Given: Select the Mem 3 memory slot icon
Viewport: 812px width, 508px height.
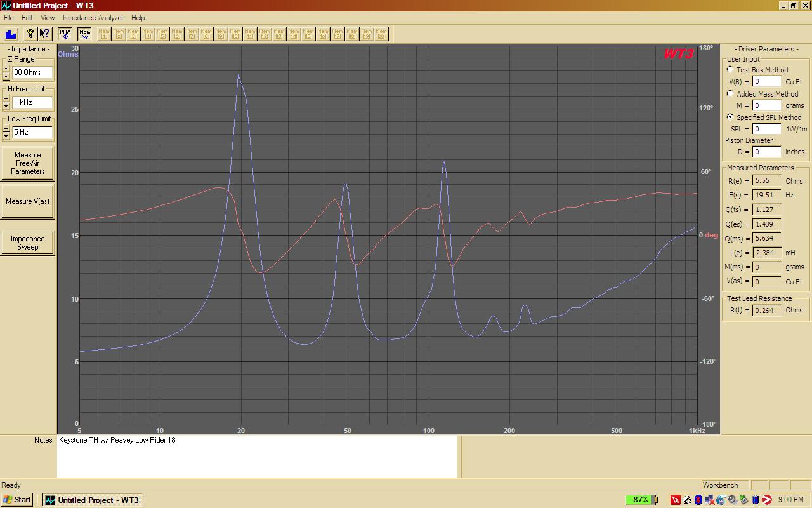Looking at the screenshot, I should pos(134,34).
